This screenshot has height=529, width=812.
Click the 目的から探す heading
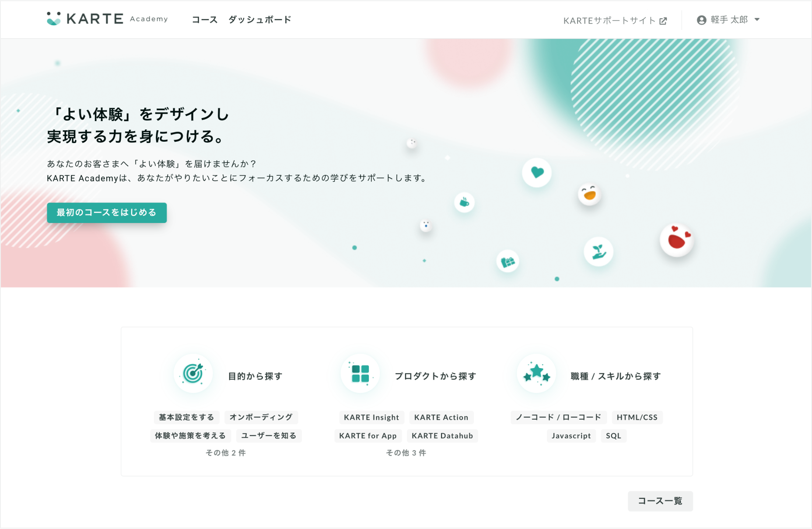click(x=255, y=376)
